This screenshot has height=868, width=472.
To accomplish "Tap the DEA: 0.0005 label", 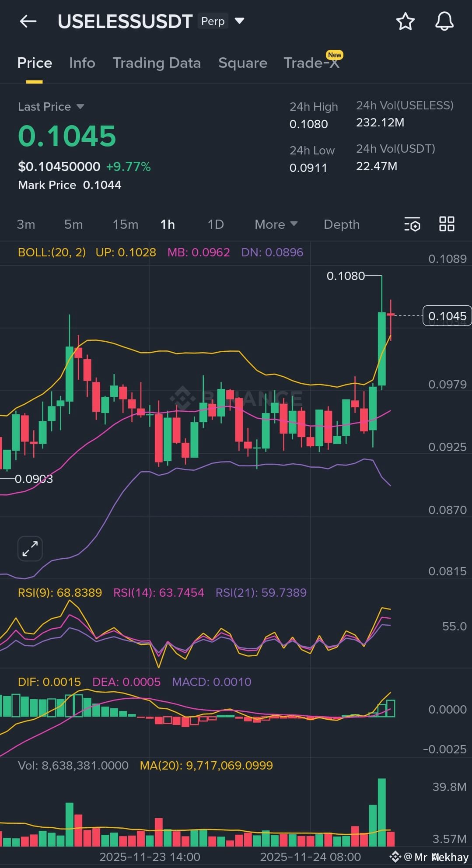I will 126,682.
